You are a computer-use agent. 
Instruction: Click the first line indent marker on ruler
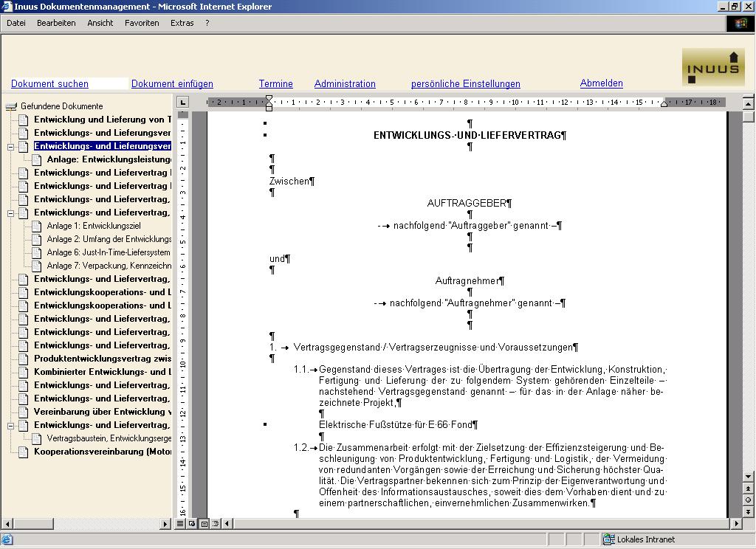(x=269, y=99)
